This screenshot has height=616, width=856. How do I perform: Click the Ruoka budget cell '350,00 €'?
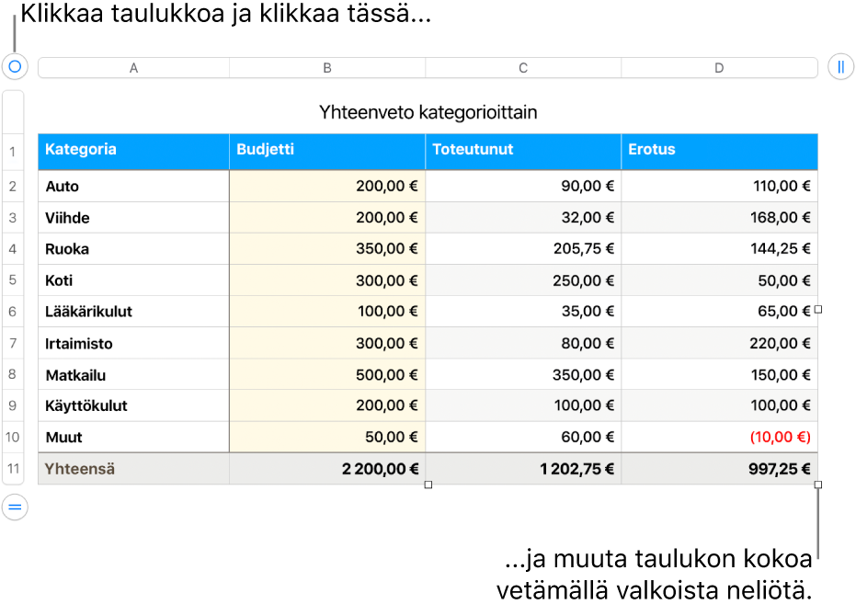click(327, 249)
